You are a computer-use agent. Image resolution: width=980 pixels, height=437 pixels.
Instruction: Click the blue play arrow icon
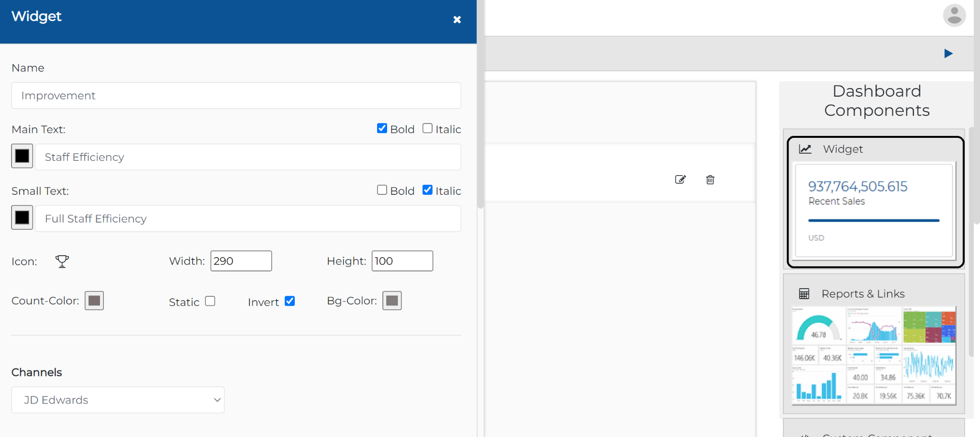tap(948, 53)
